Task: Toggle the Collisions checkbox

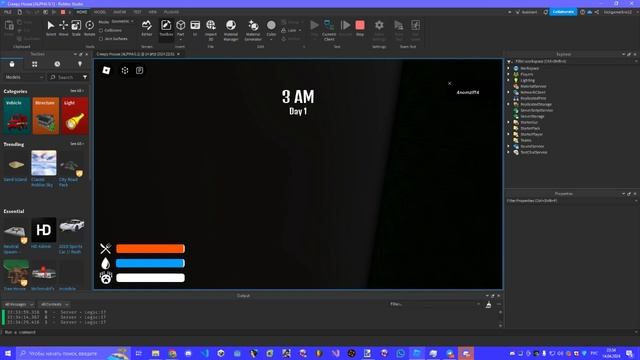Action: click(x=101, y=31)
